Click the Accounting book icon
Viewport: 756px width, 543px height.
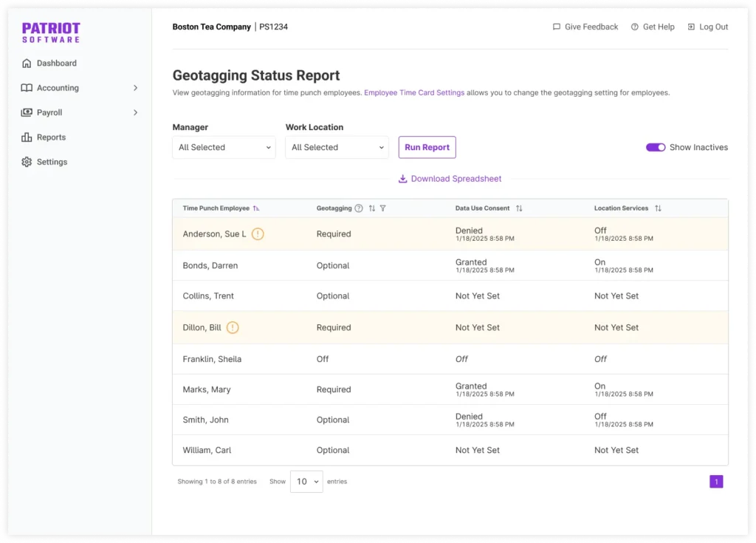click(x=27, y=88)
